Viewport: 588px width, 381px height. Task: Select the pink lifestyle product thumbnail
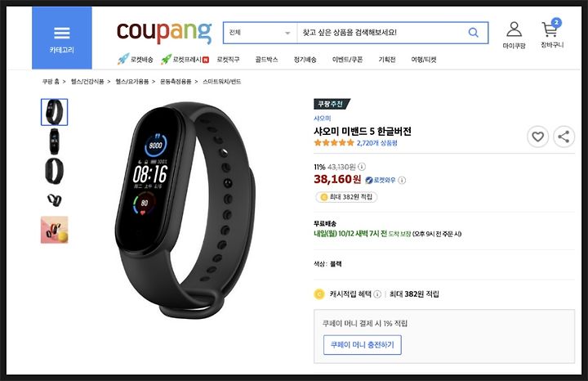(55, 230)
